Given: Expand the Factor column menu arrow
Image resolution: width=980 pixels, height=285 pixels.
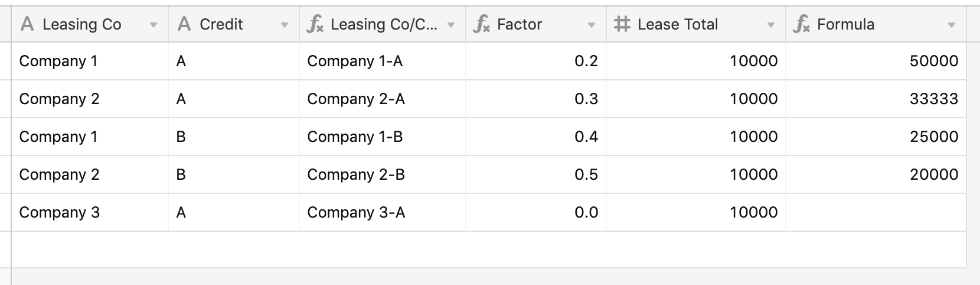Looking at the screenshot, I should (x=592, y=25).
